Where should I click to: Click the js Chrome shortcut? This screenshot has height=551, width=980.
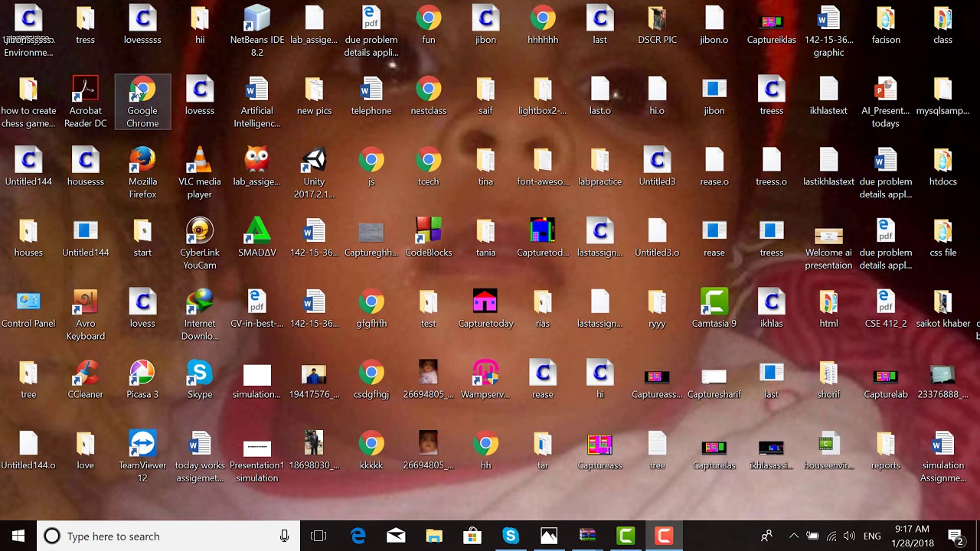click(371, 167)
